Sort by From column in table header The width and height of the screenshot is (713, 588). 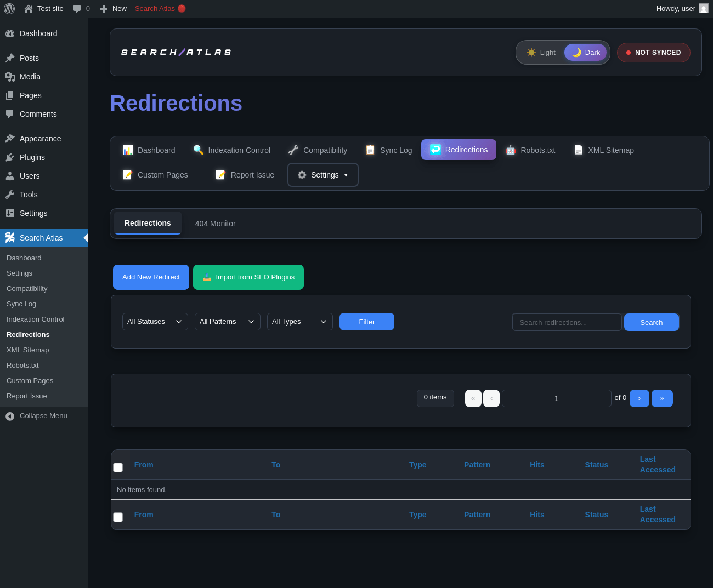coord(144,465)
